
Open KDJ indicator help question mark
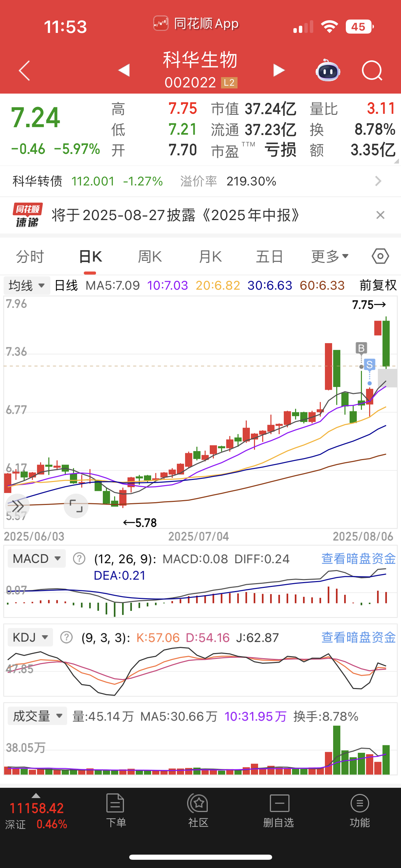coord(66,637)
